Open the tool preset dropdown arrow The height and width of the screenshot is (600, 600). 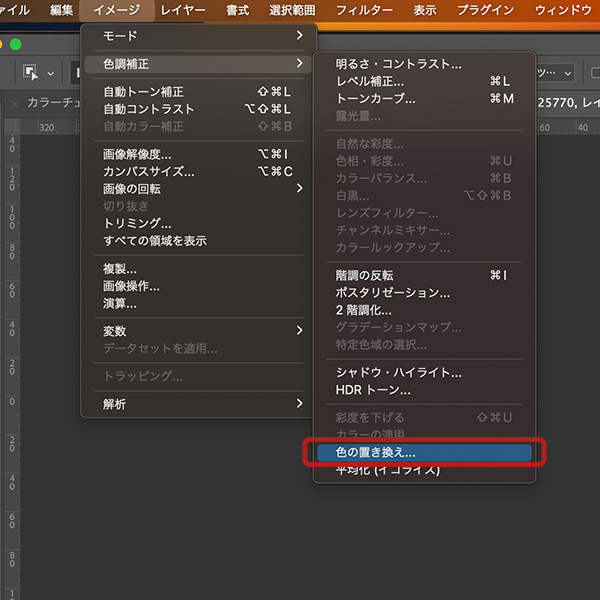51,73
